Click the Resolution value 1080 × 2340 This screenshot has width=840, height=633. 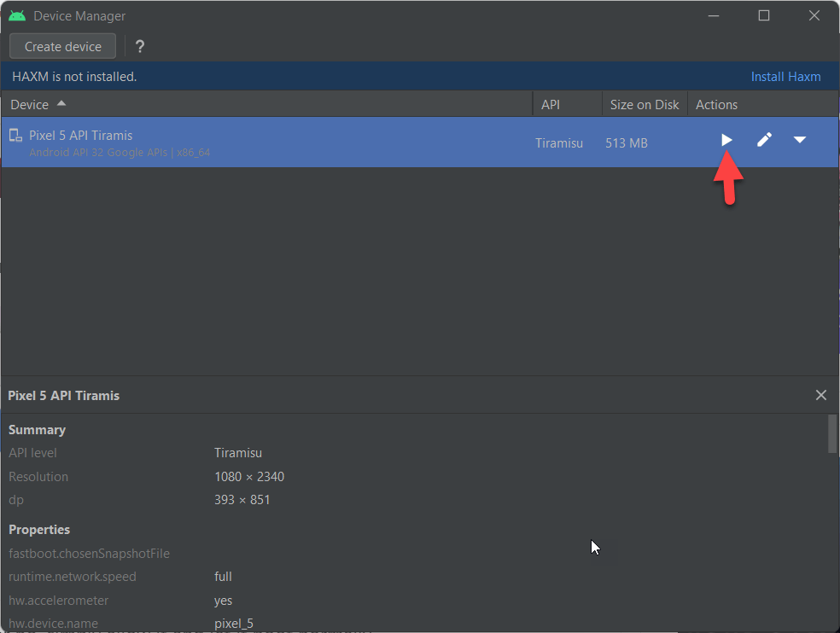[249, 477]
